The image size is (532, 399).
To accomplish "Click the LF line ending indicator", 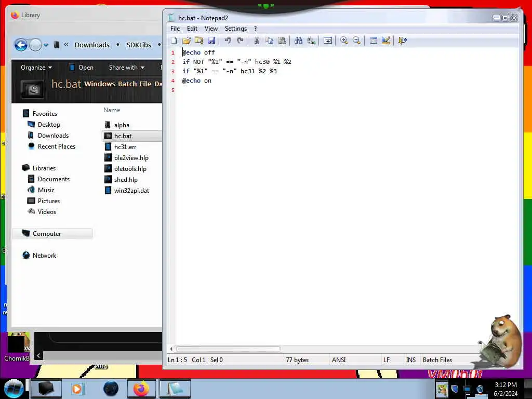I will [x=387, y=360].
